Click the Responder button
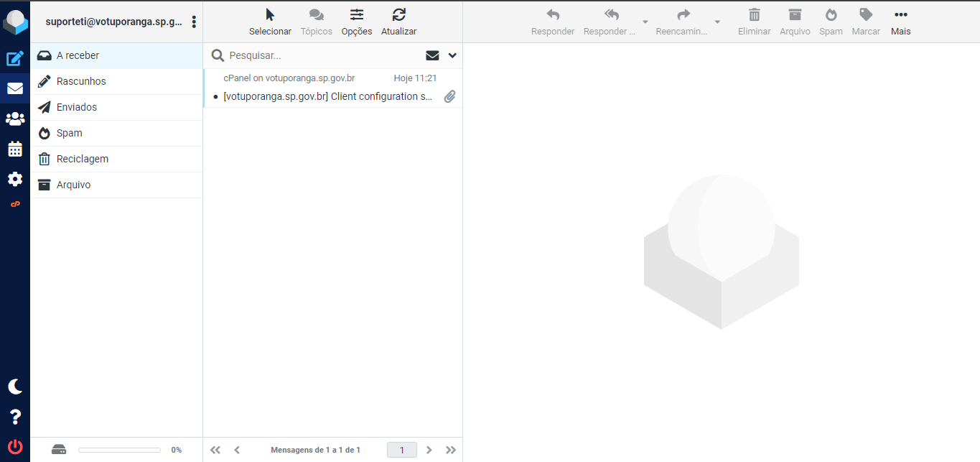Screen dimensions: 980x462 (553, 22)
